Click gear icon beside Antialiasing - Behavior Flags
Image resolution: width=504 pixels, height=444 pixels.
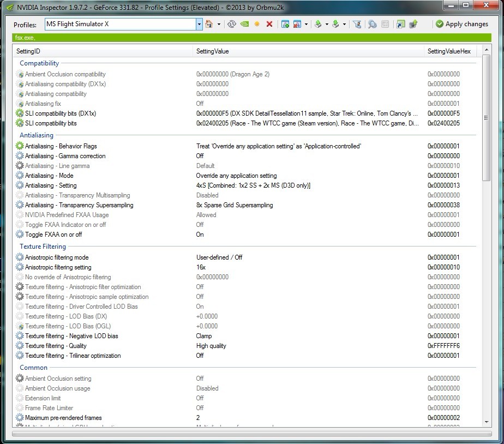pos(20,146)
